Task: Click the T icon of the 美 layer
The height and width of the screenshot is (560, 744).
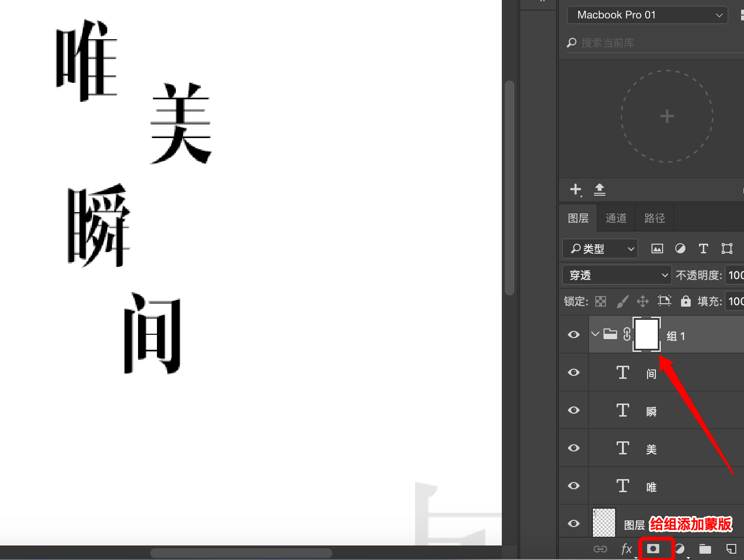Action: point(623,448)
